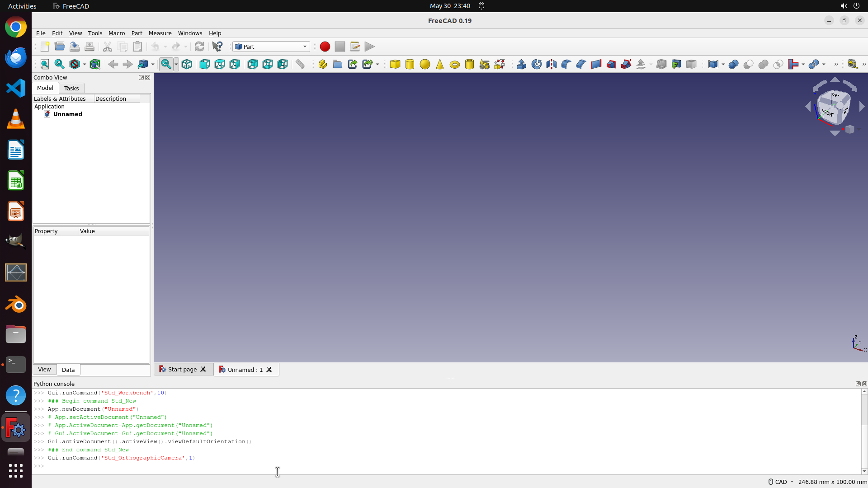Create a Cone primitive
This screenshot has width=868, height=488.
tap(439, 64)
